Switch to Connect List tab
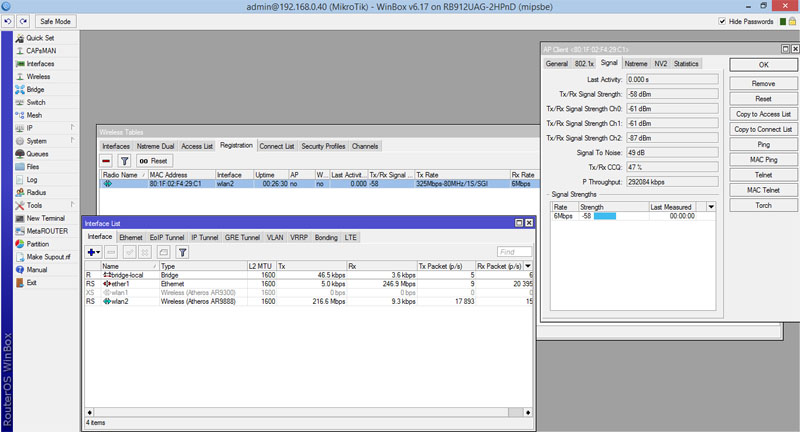The width and height of the screenshot is (800, 432). pos(277,146)
